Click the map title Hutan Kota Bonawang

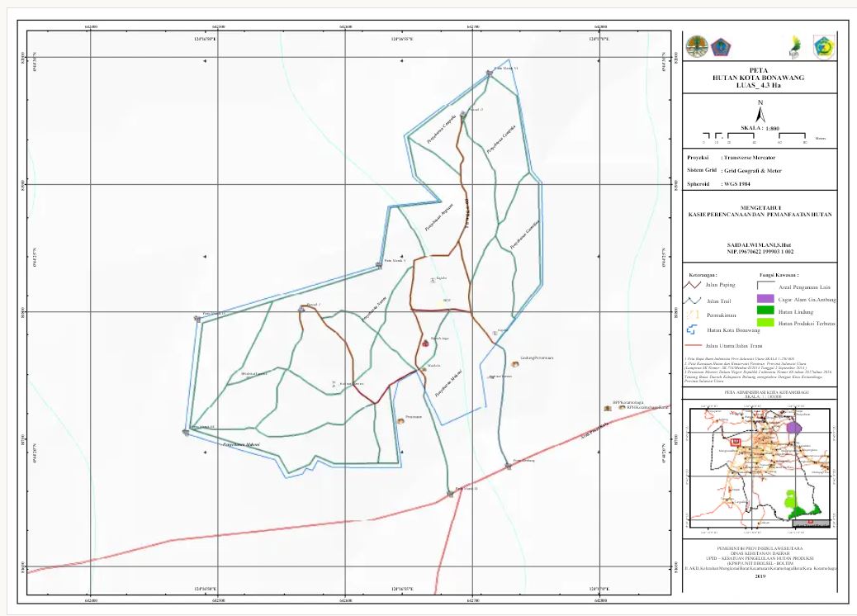pyautogui.click(x=758, y=77)
